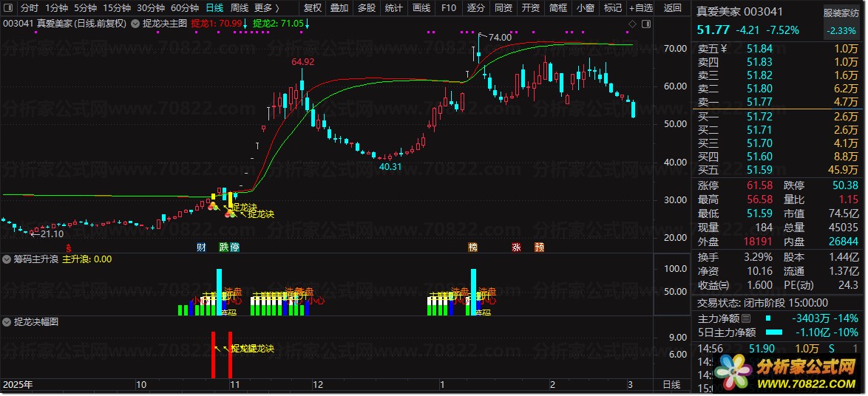The width and height of the screenshot is (868, 396).
Task: Click the 开资 toolbar button
Action: (530, 8)
